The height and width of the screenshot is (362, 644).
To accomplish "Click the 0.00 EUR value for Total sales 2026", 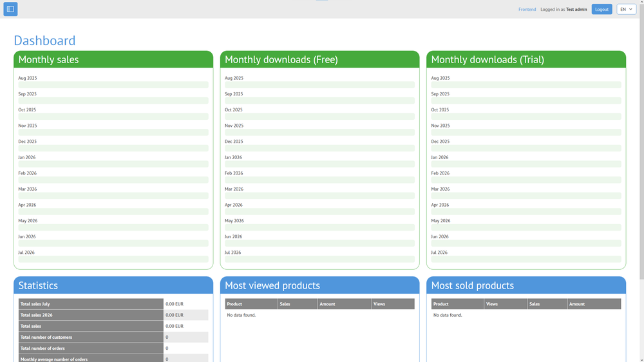I will [174, 315].
